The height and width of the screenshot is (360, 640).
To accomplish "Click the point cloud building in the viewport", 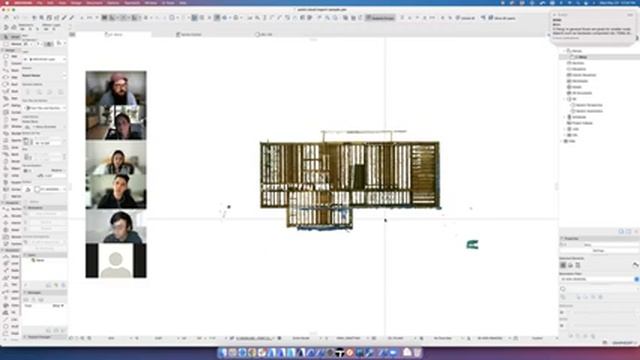I will pos(350,180).
